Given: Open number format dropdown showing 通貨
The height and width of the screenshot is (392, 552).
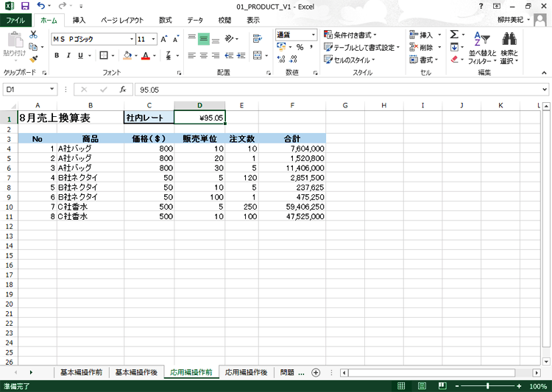Looking at the screenshot, I should (314, 35).
